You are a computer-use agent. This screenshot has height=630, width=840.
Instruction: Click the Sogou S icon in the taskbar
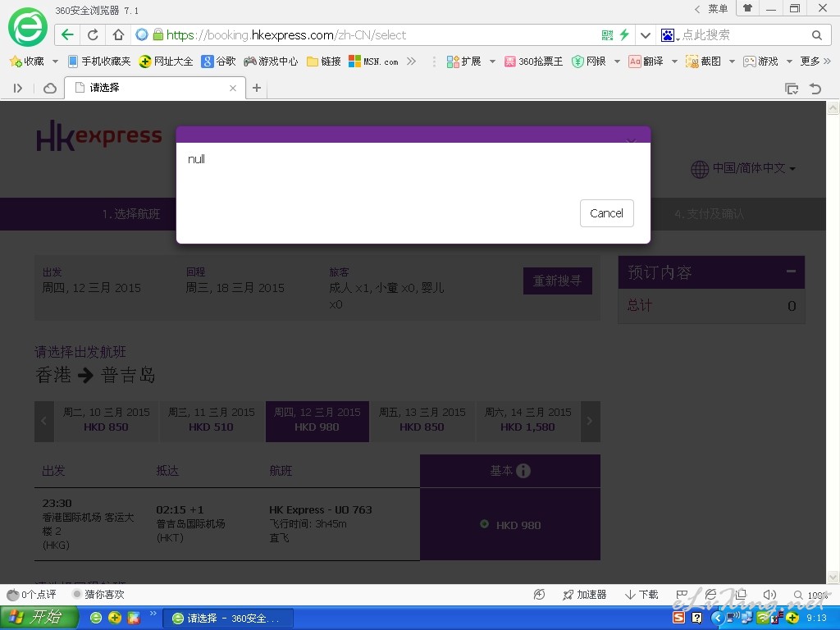[x=678, y=618]
